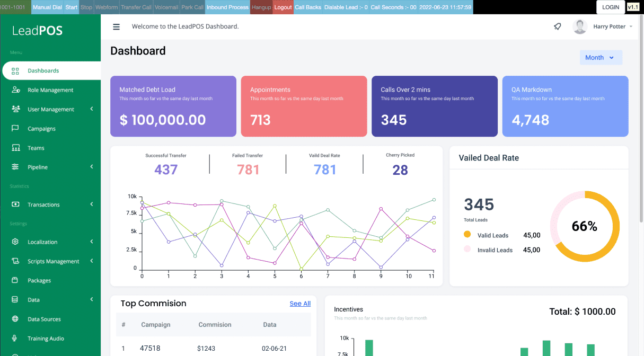Click the Transactions money icon

click(15, 204)
